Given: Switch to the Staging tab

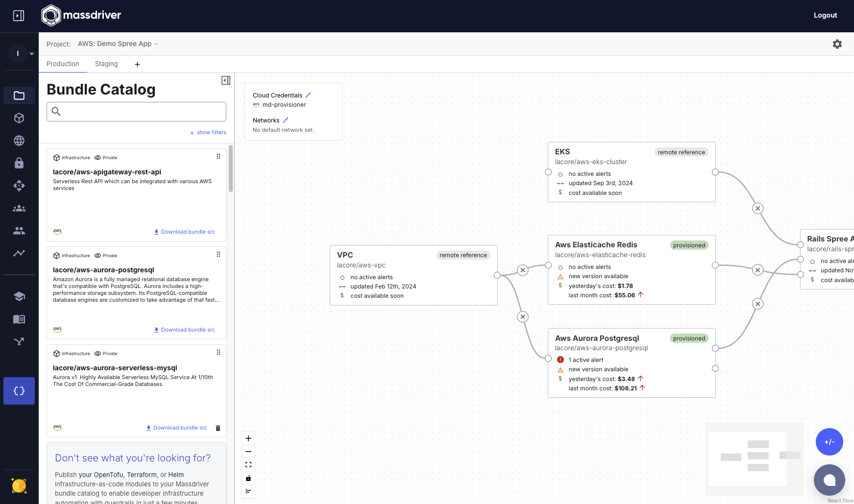Looking at the screenshot, I should coord(106,64).
